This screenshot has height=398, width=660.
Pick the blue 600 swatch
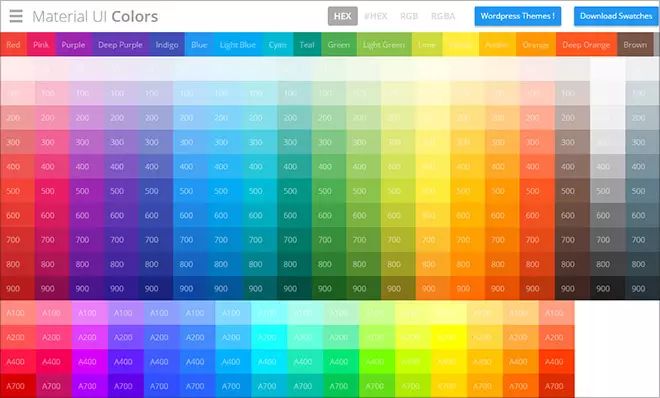[190, 215]
